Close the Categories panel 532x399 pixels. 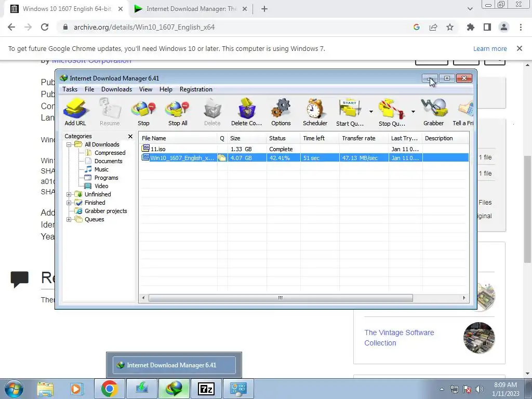click(130, 137)
